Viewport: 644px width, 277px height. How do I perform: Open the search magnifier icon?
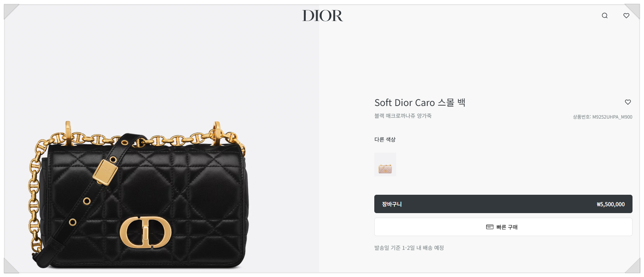tap(605, 16)
